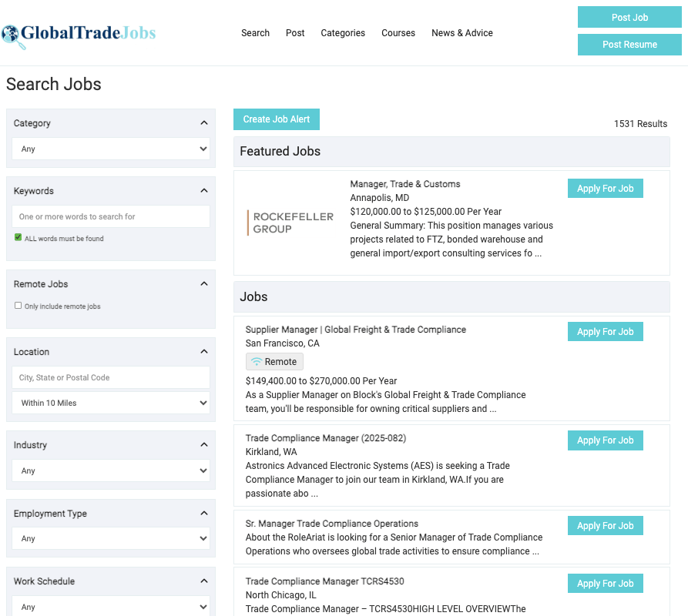
Task: Collapse the Category filter section
Action: point(204,122)
